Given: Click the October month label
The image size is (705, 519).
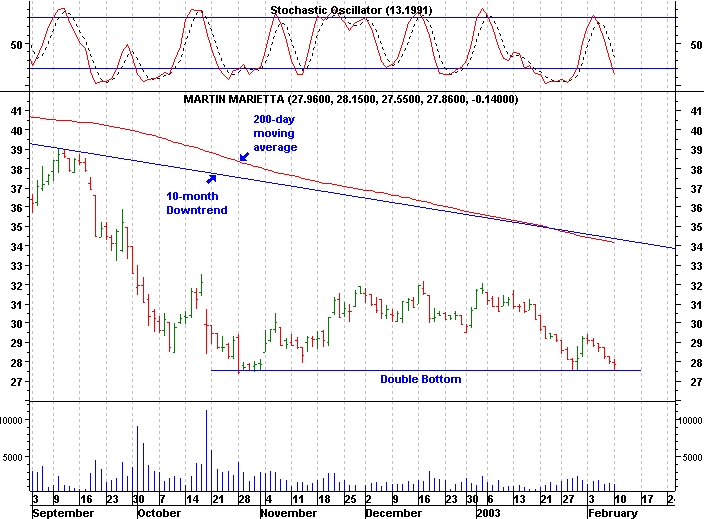Looking at the screenshot, I should click(159, 513).
